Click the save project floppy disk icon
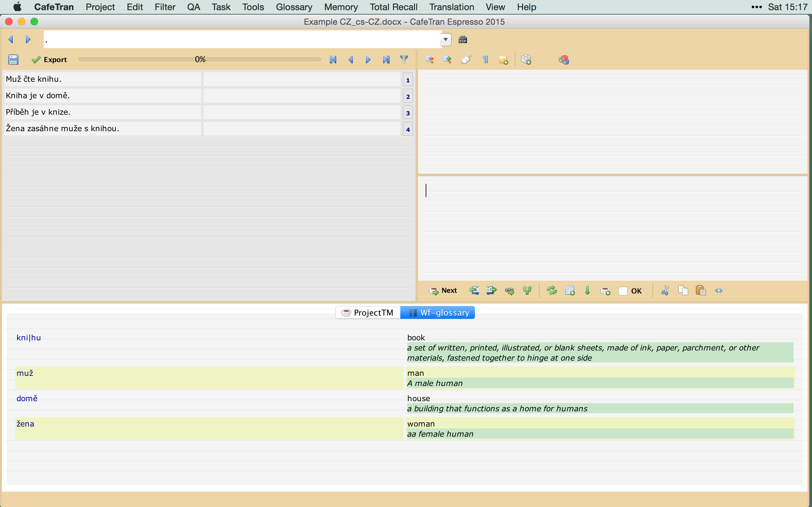Screen dimensions: 812x507 point(13,60)
